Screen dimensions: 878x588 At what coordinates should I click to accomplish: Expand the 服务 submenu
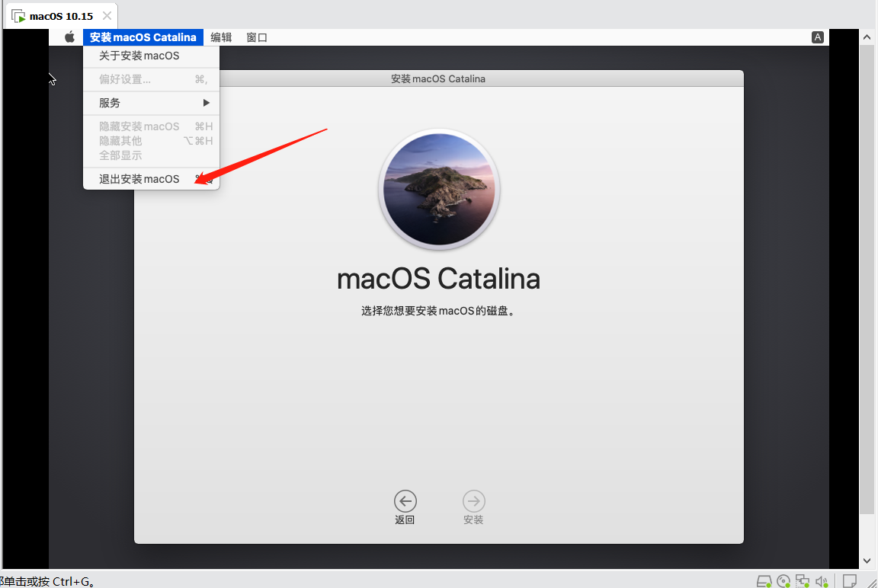point(151,103)
